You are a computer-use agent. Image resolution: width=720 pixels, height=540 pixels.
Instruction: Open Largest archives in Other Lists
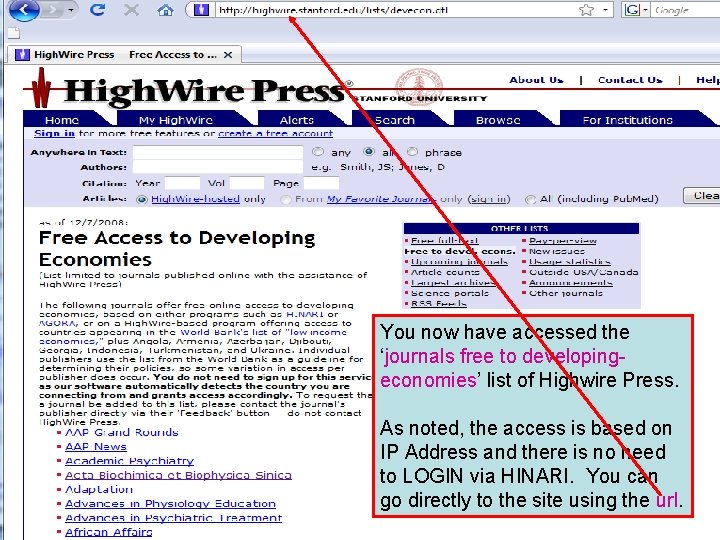point(453,283)
